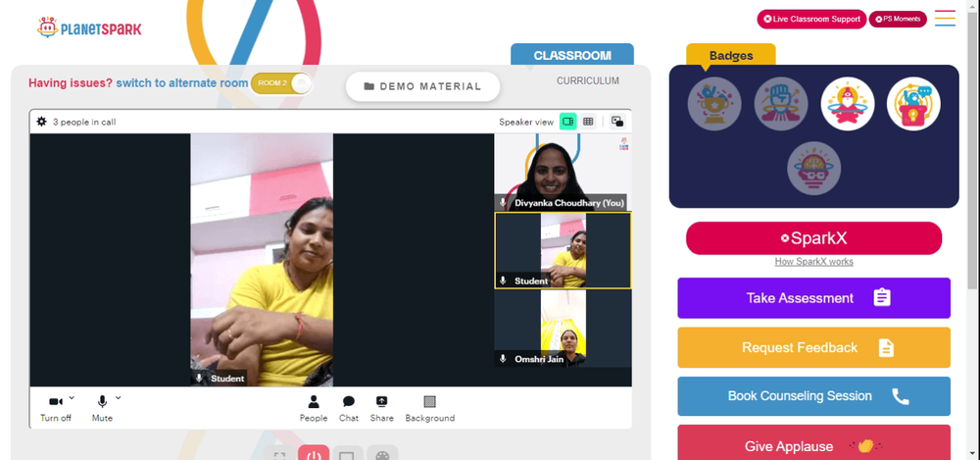Screen dimensions: 980x460
Task: Open the DEMO MATERIAL folder button
Action: [423, 86]
